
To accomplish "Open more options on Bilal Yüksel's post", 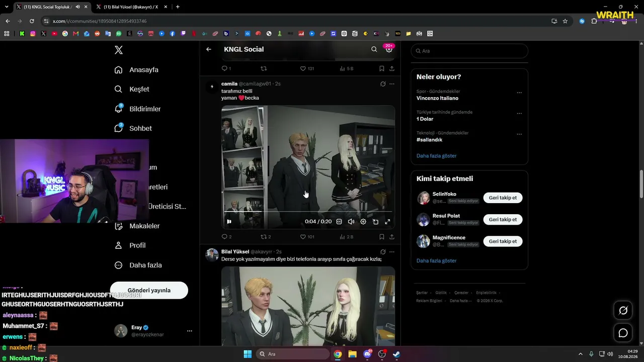I will click(x=392, y=252).
